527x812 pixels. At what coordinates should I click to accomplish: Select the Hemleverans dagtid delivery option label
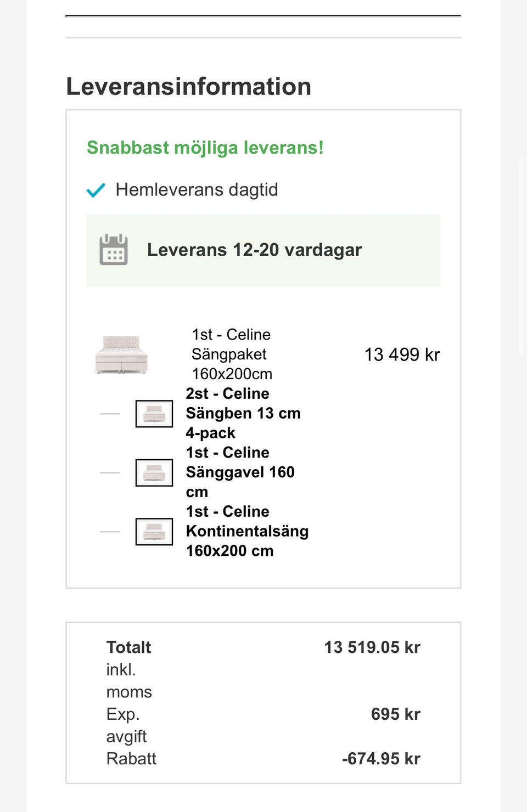click(197, 190)
